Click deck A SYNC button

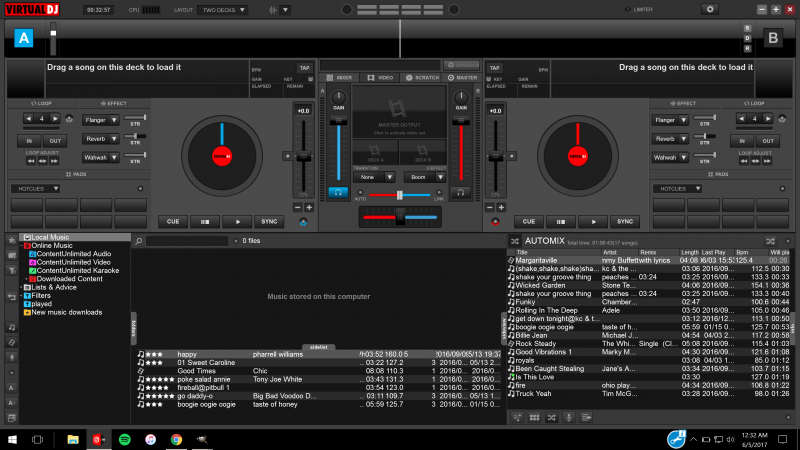(269, 222)
